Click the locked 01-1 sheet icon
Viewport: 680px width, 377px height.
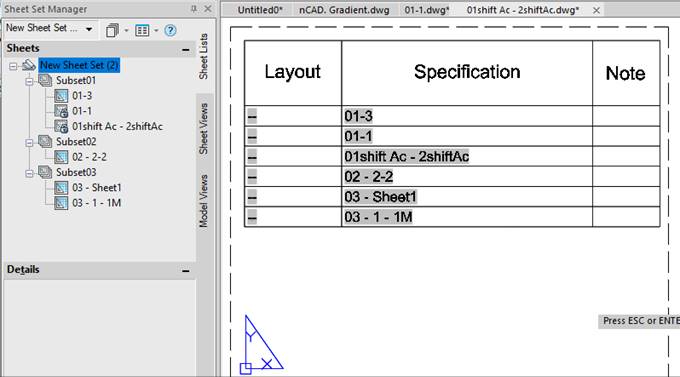61,111
